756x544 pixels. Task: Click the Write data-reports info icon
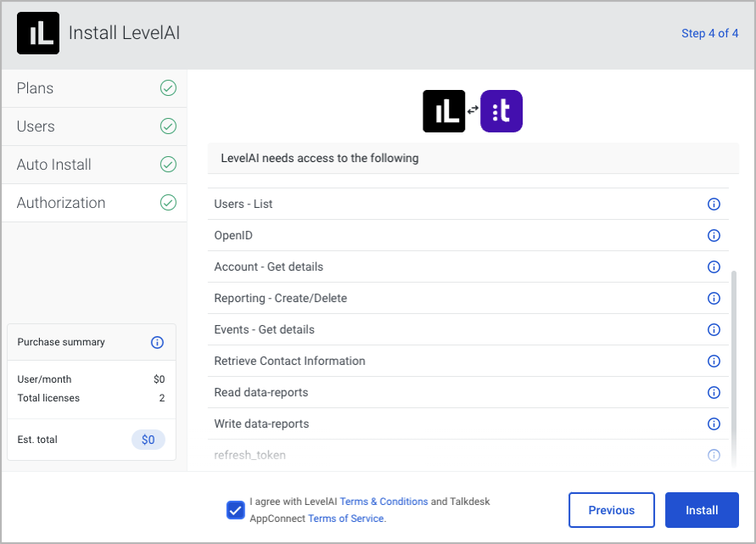click(x=714, y=423)
